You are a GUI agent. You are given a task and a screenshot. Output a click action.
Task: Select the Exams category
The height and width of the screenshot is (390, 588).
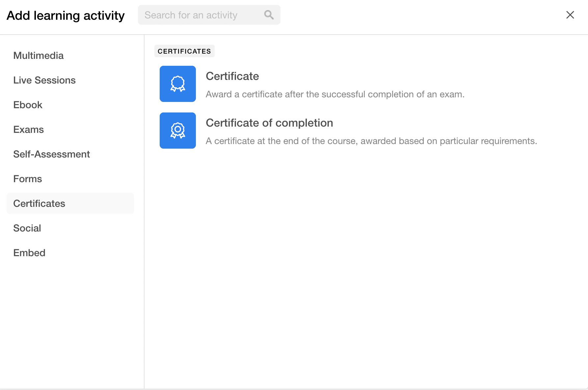click(29, 129)
